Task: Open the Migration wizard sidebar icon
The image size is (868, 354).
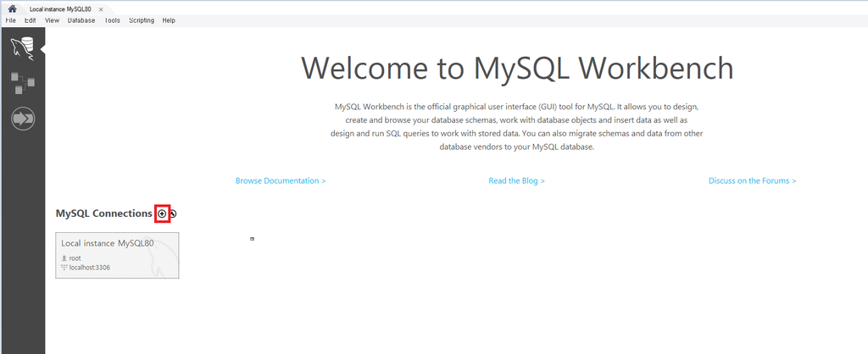Action: point(23,119)
